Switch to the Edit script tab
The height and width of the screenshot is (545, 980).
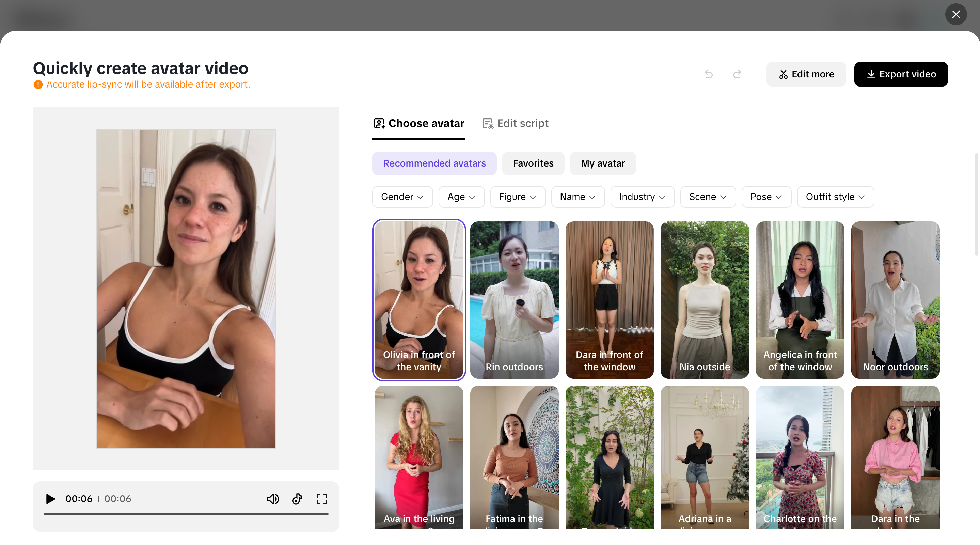pos(515,123)
